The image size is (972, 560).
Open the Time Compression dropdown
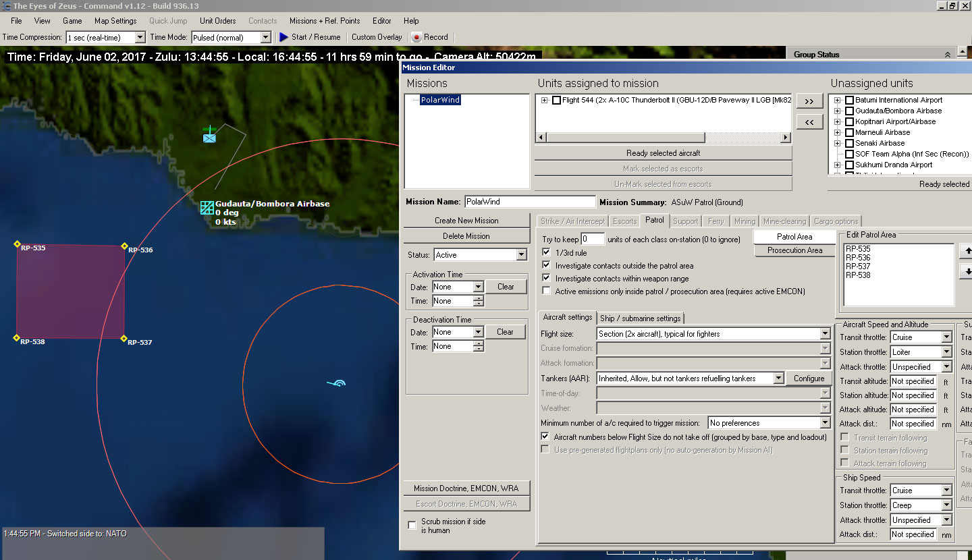(x=140, y=38)
